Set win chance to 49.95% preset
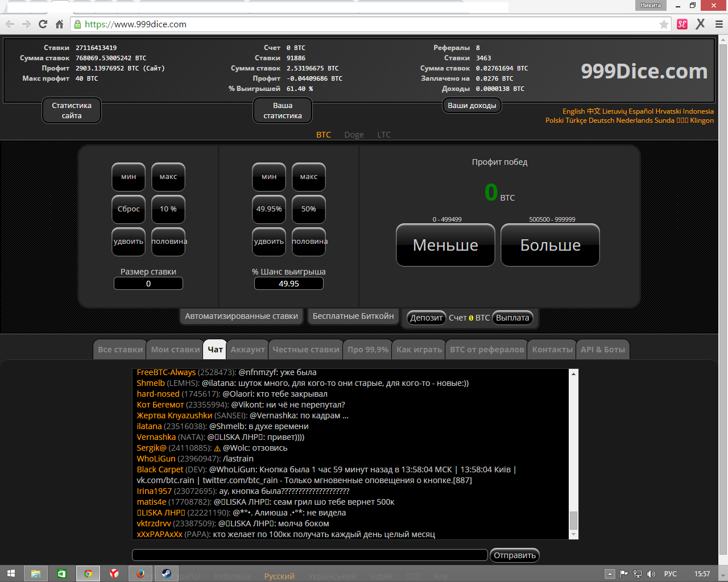The image size is (728, 582). coord(269,209)
